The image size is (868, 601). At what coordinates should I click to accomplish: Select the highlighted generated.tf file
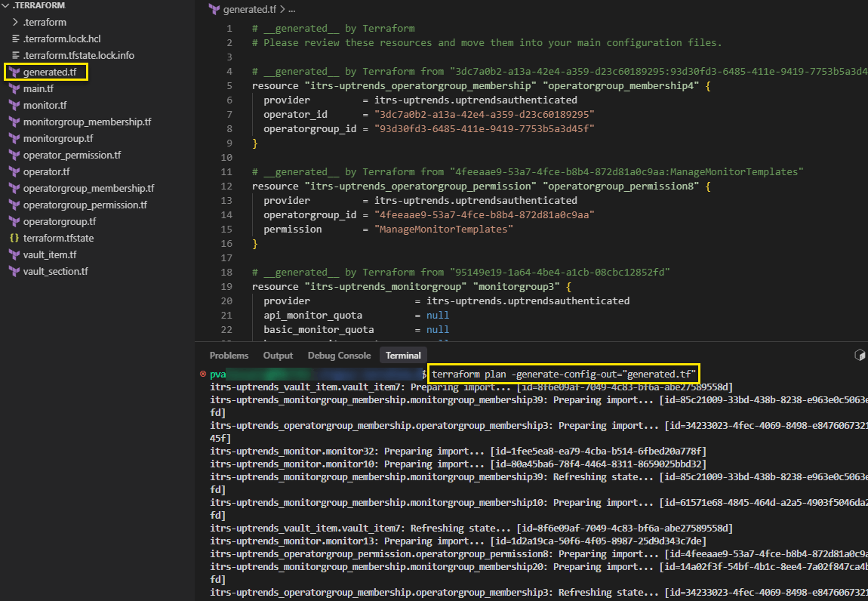[x=45, y=72]
